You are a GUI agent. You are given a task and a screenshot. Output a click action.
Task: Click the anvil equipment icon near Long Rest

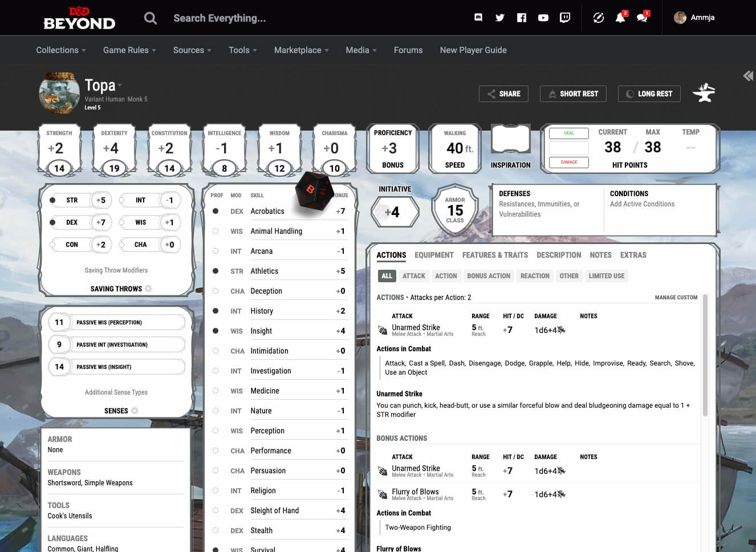pyautogui.click(x=704, y=93)
